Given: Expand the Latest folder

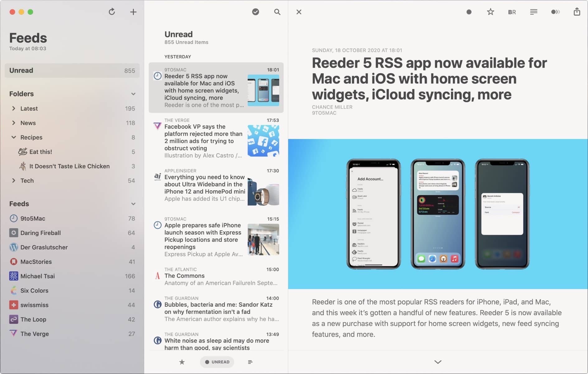Looking at the screenshot, I should pos(14,108).
